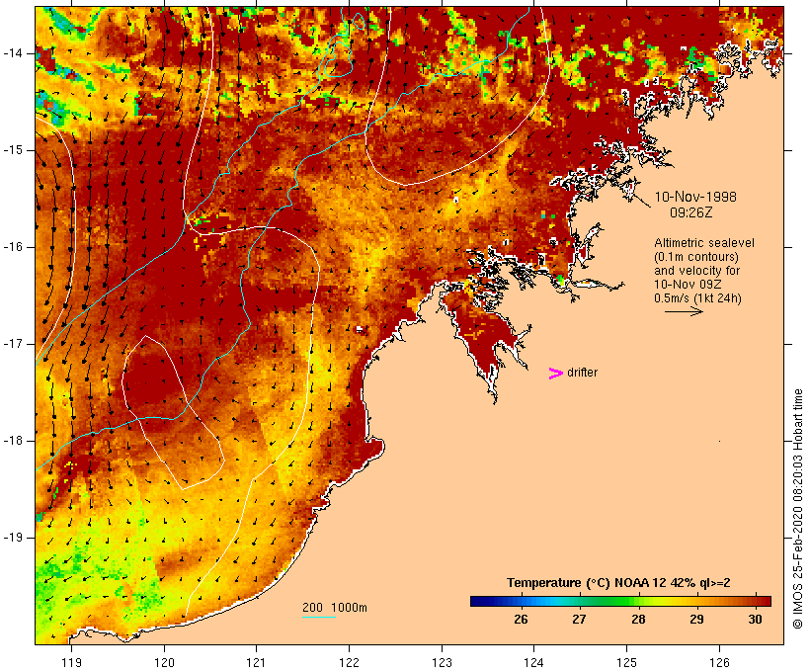810x672 pixels.
Task: Click the colorbar label '27'
Action: (579, 619)
